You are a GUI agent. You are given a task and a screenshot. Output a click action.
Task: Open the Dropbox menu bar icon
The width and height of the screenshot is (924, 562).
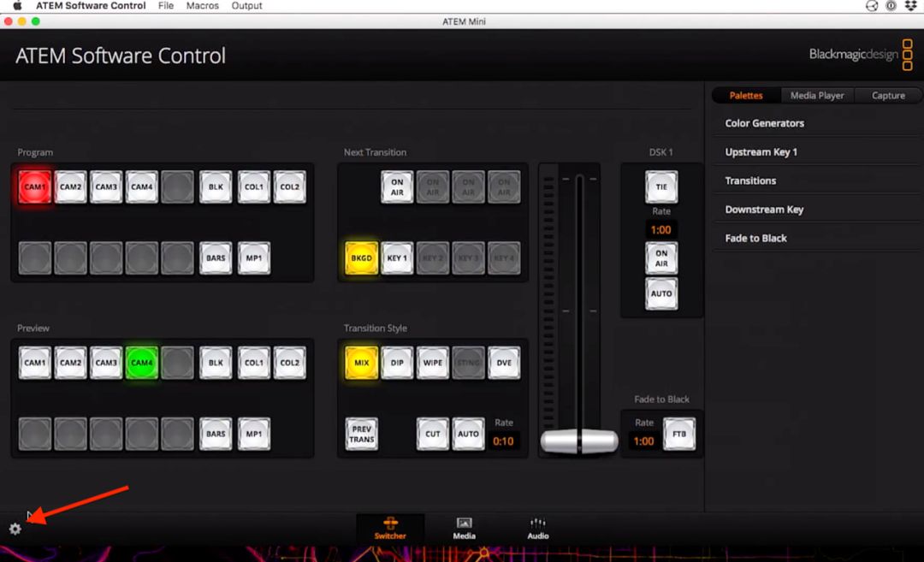pos(910,6)
